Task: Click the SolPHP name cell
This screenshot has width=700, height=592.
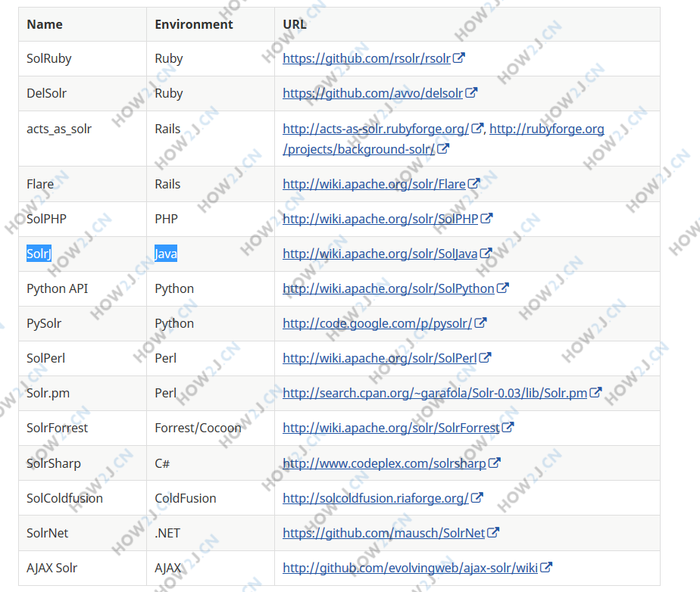Action: point(82,219)
